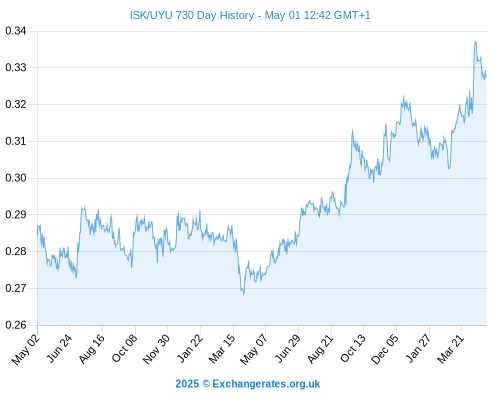Select the Aug 16 x-axis date label
The image size is (495, 400).
pos(91,349)
